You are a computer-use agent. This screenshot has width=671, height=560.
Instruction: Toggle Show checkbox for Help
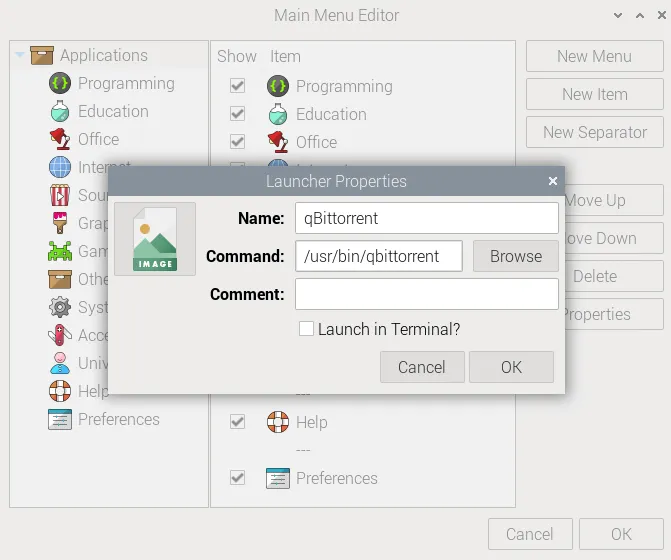(x=238, y=422)
